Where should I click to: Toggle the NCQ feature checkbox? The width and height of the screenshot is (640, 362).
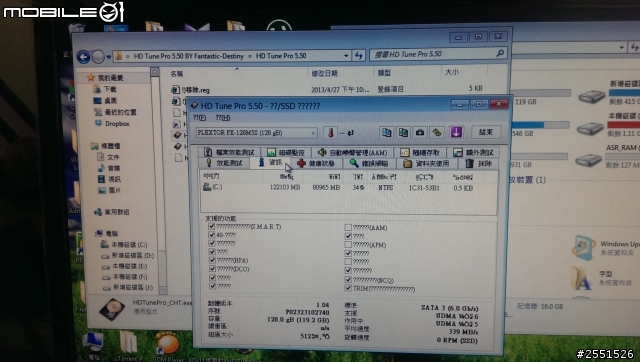point(348,280)
